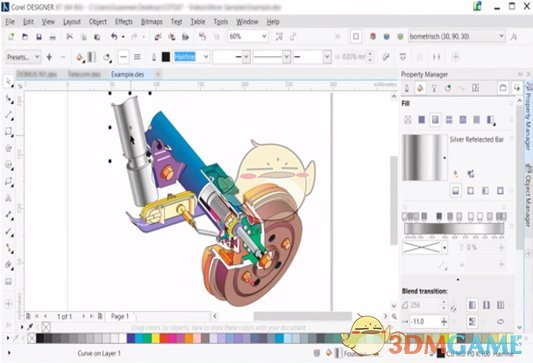Screen dimensions: 533x363
Task: Open the Fill bucket tab in Property Manager
Action: tap(420, 88)
